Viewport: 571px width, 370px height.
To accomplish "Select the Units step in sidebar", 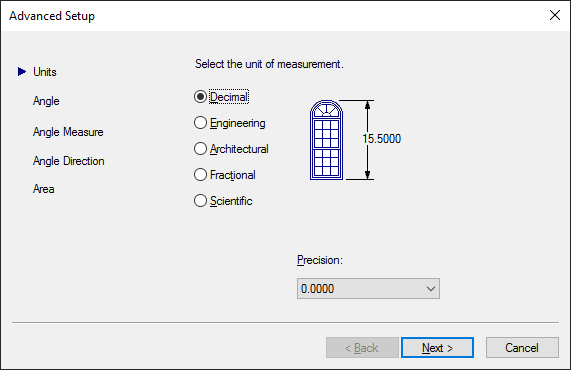I will 45,72.
